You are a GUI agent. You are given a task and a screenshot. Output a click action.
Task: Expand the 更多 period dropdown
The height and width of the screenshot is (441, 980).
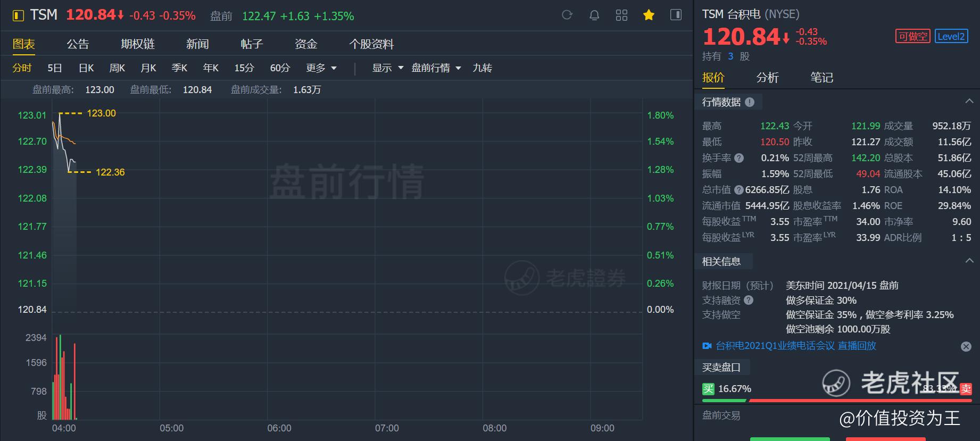tap(321, 68)
